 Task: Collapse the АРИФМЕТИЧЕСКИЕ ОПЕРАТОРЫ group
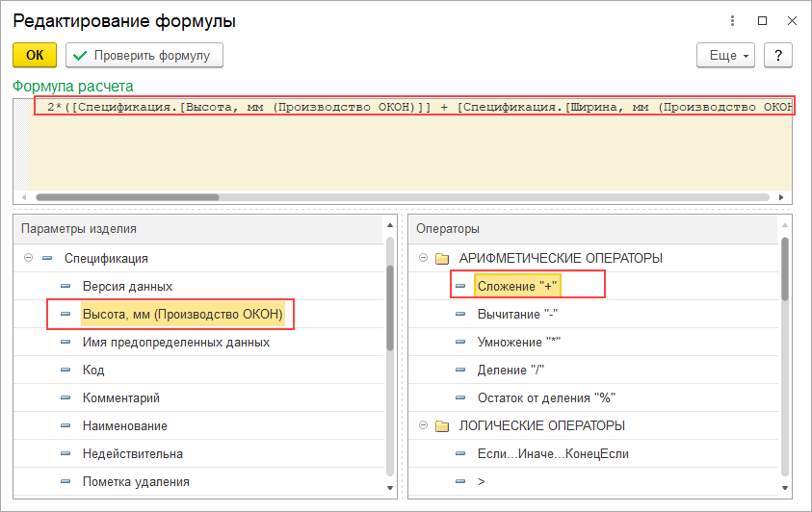422,259
